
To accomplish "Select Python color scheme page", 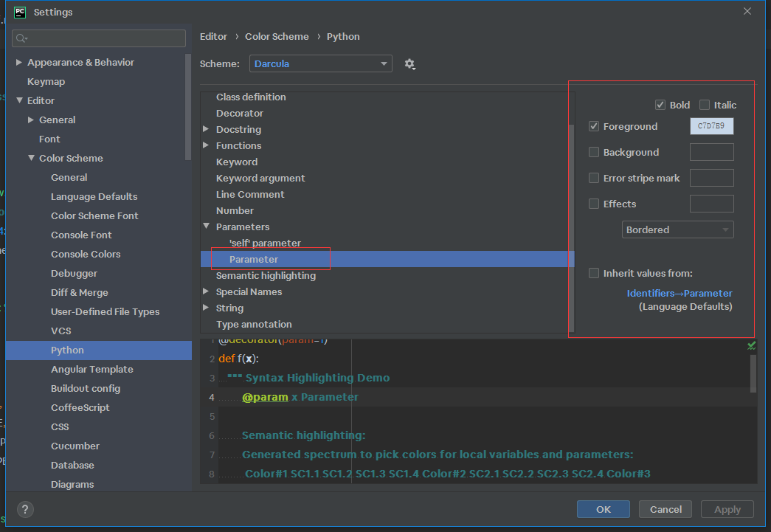I will point(99,350).
